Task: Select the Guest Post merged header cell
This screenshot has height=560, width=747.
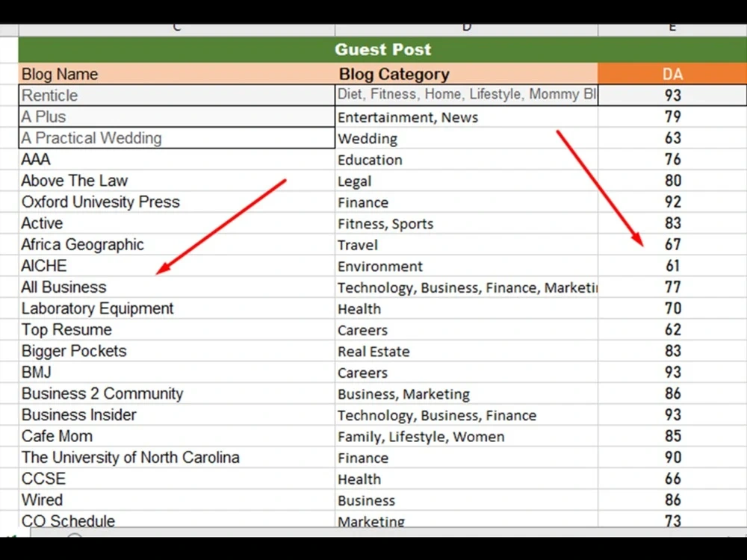Action: point(382,49)
